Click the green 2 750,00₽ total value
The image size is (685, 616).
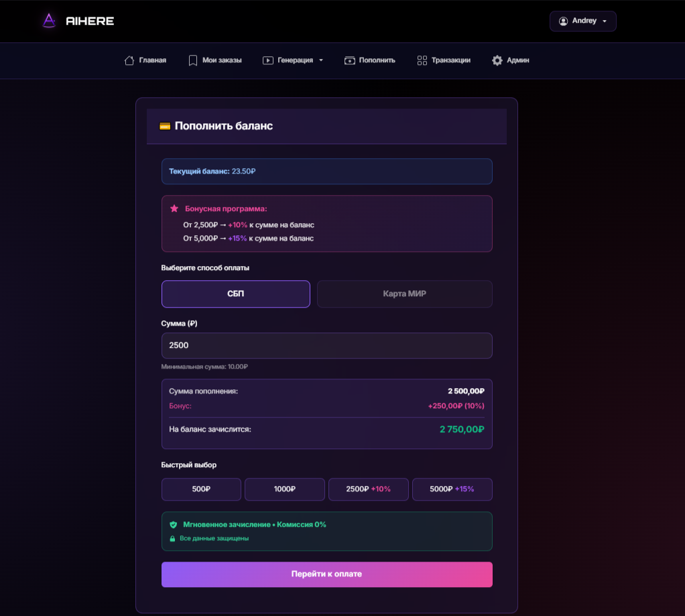[462, 430]
